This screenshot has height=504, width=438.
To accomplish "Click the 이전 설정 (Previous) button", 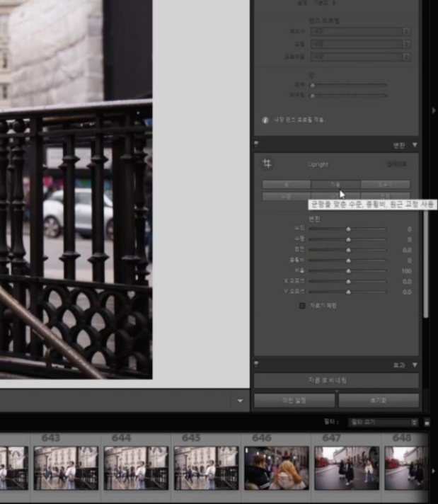I will 294,401.
